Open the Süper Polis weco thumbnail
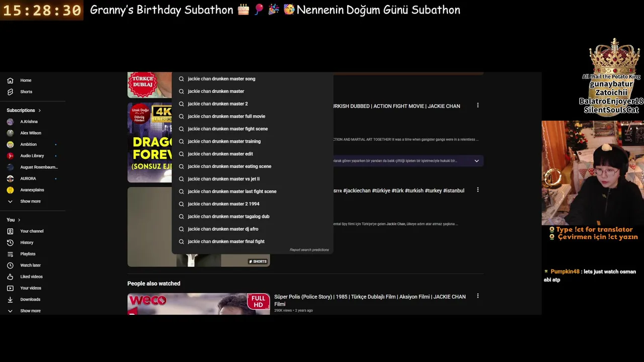The image size is (644, 362). tap(199, 304)
